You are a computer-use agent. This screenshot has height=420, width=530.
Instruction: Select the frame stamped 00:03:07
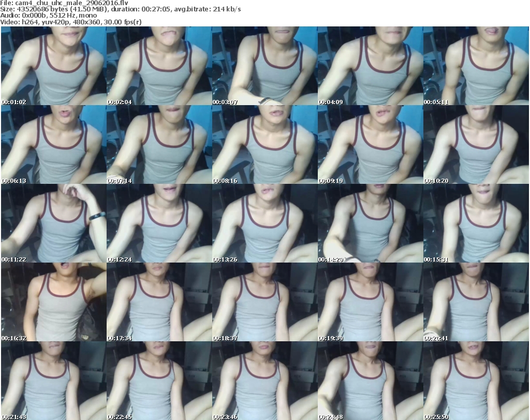[x=264, y=66]
